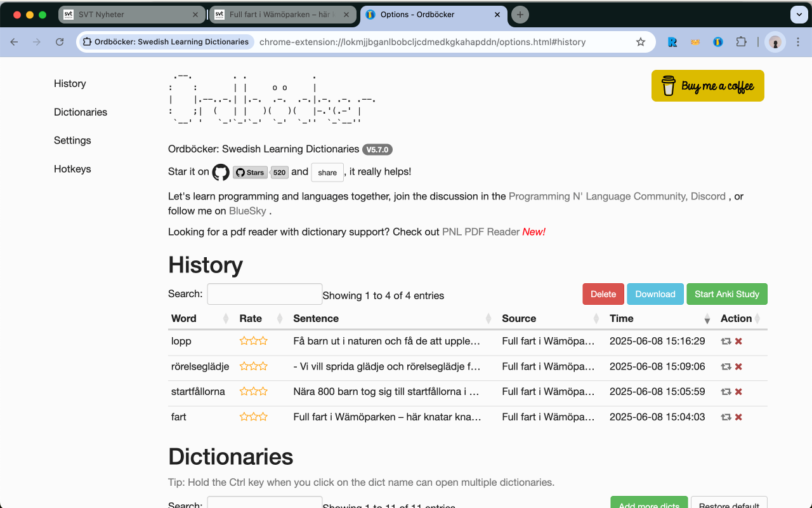Remove the startfållorna entry with the red X

738,392
